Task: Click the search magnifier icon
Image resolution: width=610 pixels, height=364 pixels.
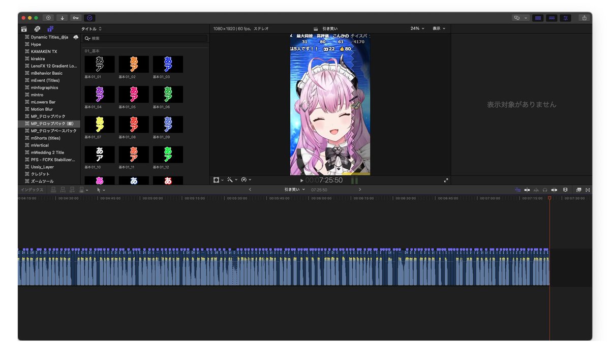Action: [x=87, y=38]
